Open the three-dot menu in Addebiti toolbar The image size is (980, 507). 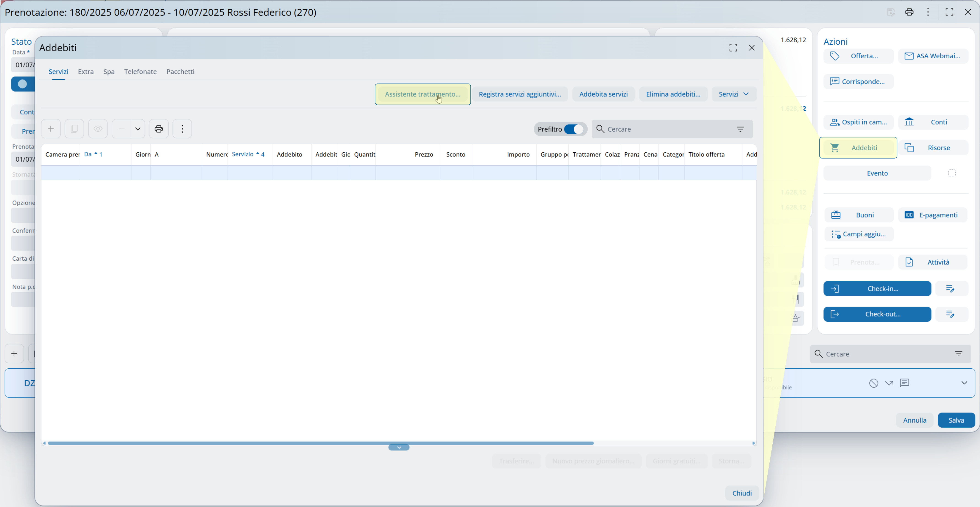182,129
